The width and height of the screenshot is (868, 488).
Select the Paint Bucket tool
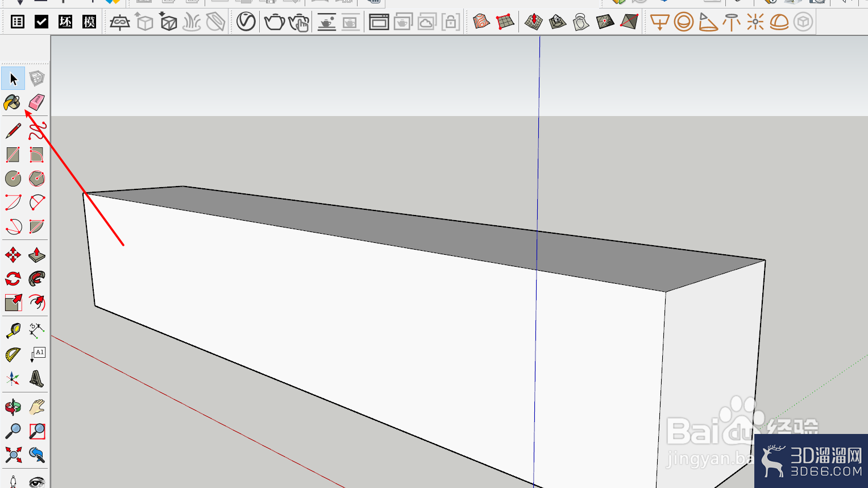tap(12, 102)
